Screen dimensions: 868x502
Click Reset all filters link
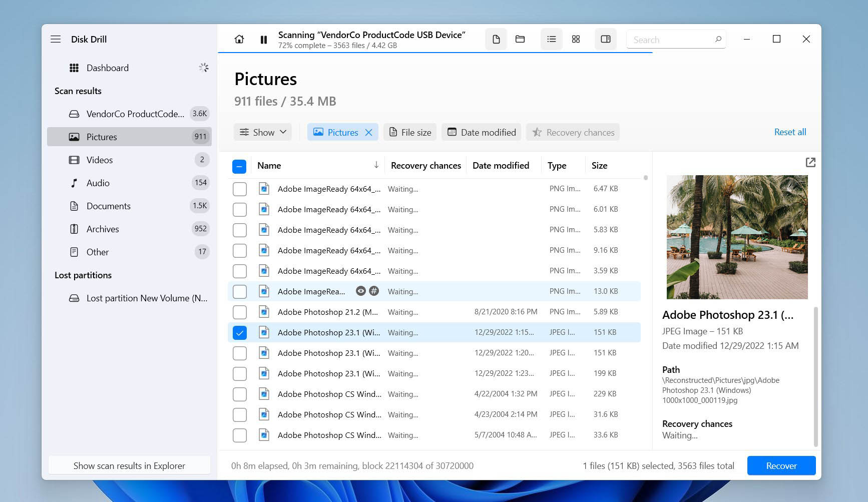point(790,132)
